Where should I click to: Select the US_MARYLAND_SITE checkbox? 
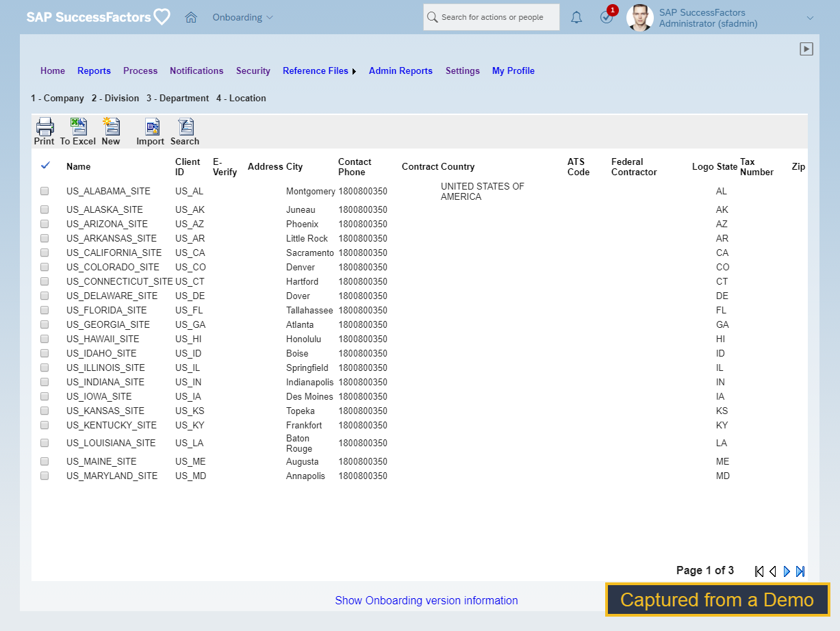[44, 476]
